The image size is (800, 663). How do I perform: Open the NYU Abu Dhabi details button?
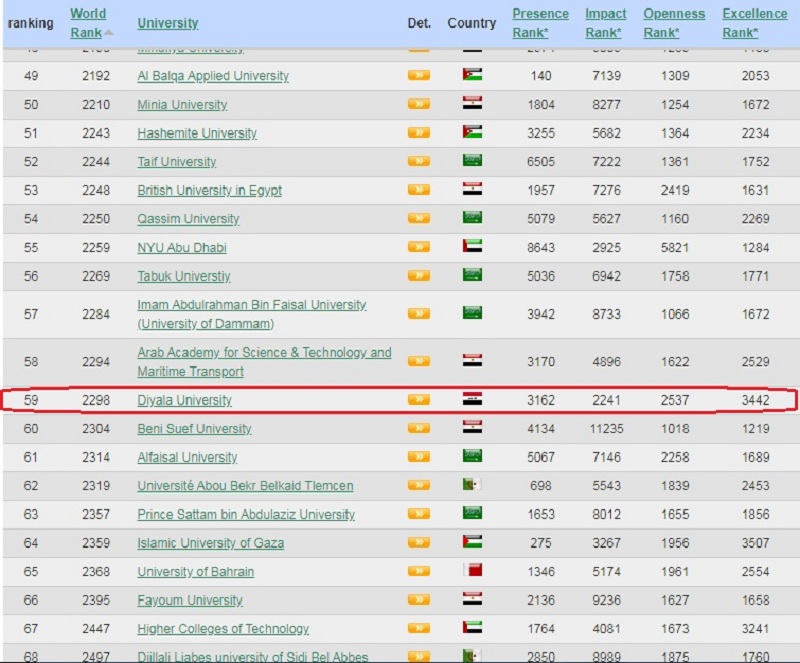pyautogui.click(x=419, y=247)
